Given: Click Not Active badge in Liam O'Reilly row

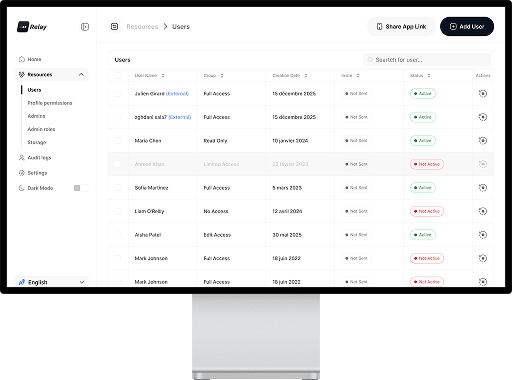Looking at the screenshot, I should (x=427, y=211).
